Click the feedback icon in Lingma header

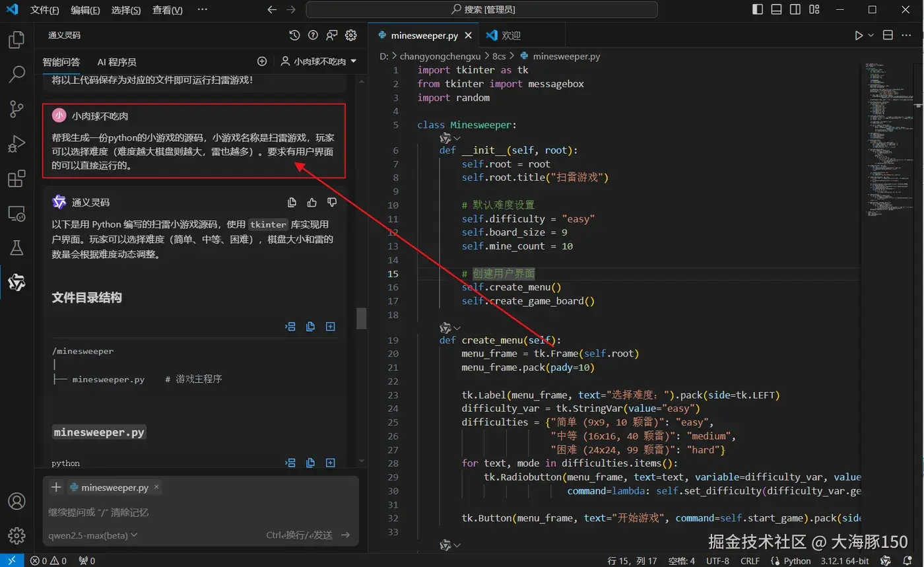click(x=332, y=35)
